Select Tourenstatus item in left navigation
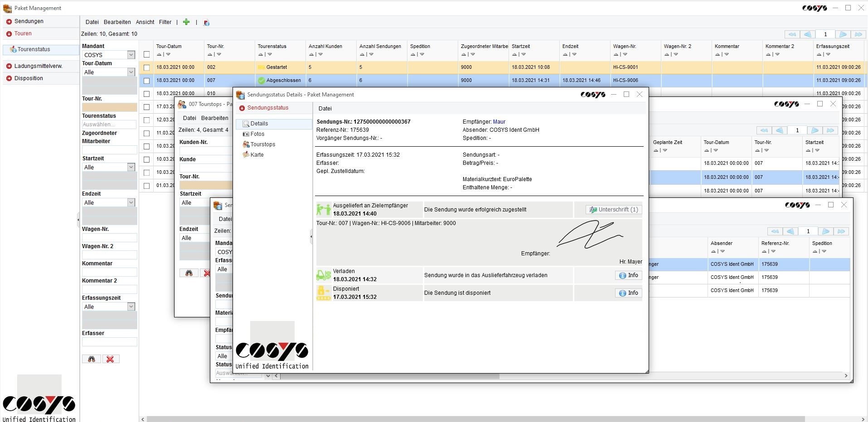The image size is (868, 422). tap(34, 49)
